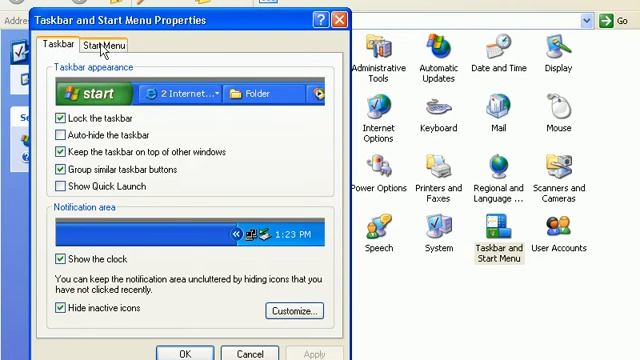Open the Internet Options icon

coord(378,107)
